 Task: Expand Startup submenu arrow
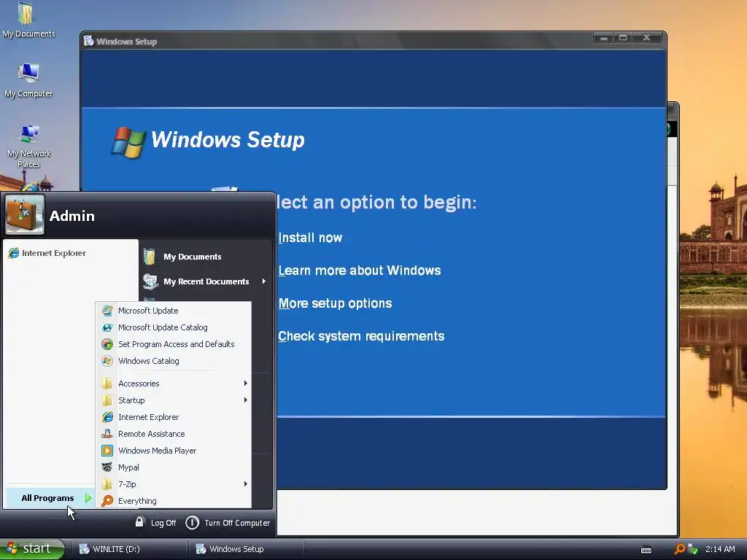(x=245, y=400)
